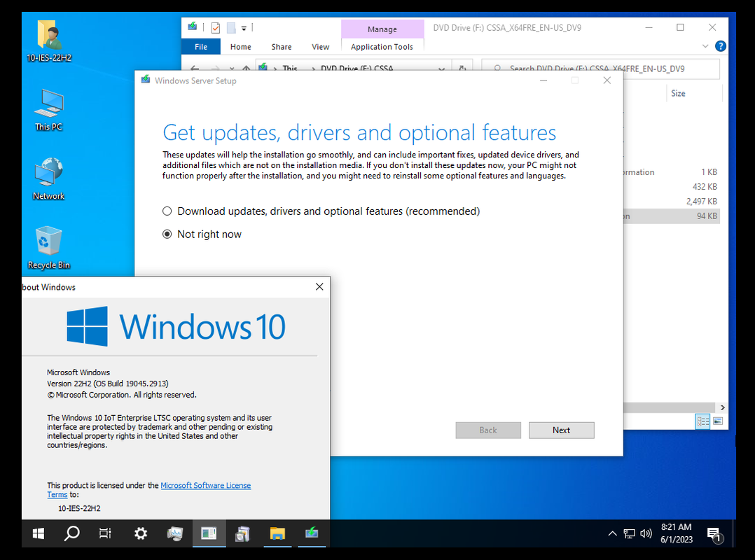Select the file row showing 432 KB
This screenshot has height=560, width=755.
tap(671, 187)
